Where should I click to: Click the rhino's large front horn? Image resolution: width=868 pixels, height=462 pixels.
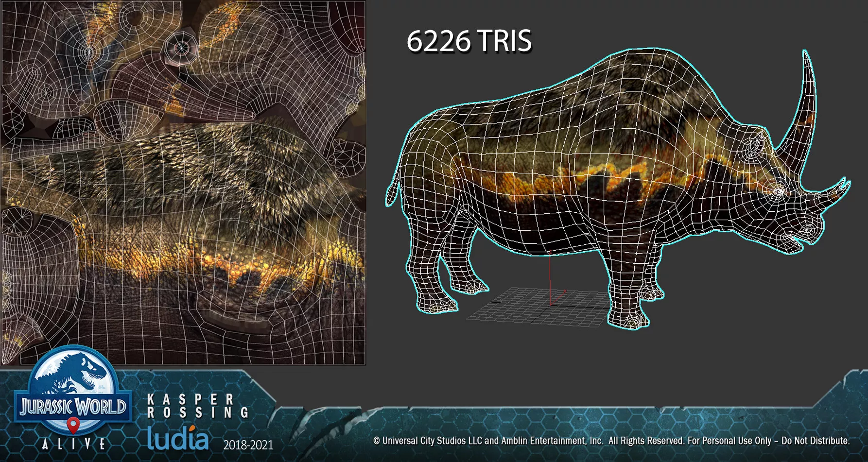(x=802, y=107)
